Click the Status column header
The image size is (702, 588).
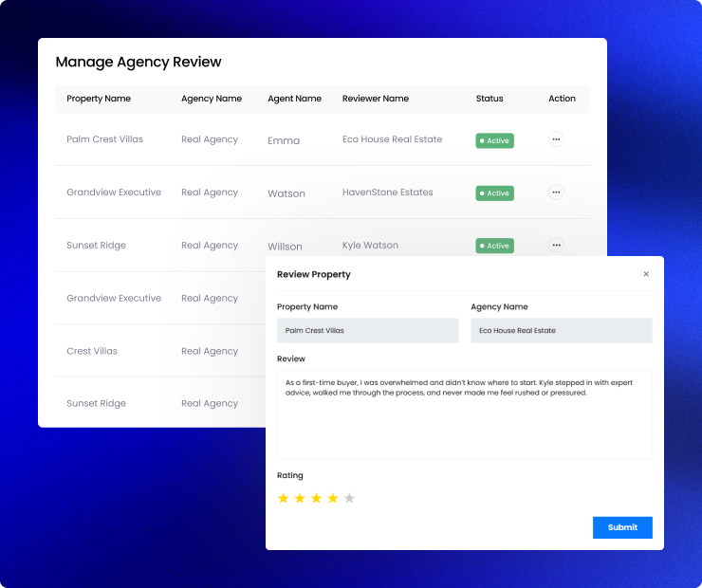tap(490, 99)
